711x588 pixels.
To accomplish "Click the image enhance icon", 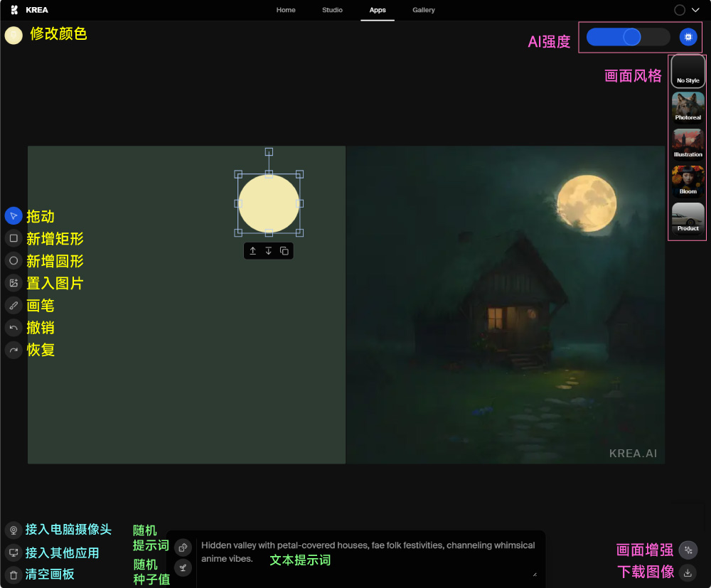I will pyautogui.click(x=688, y=550).
